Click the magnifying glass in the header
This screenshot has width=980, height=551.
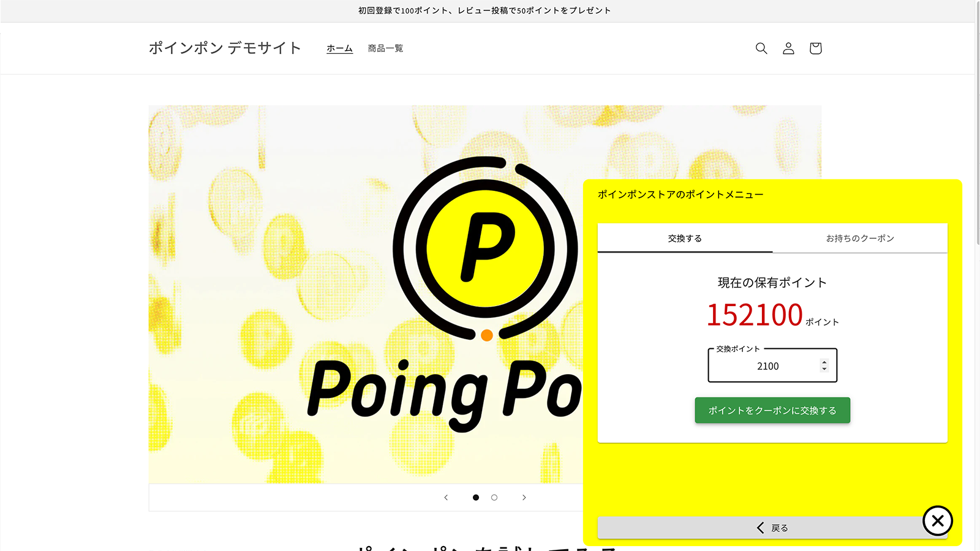click(x=761, y=48)
